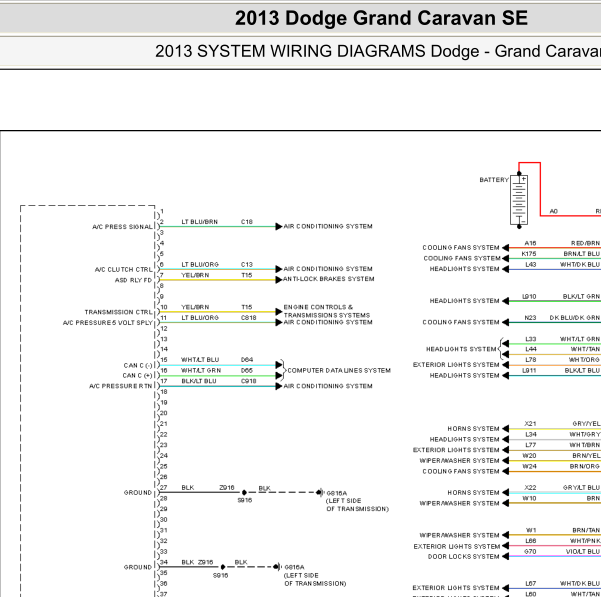Select the '2013 Dodge Grand Caravan SE' title
601x597 pixels.
tap(381, 18)
